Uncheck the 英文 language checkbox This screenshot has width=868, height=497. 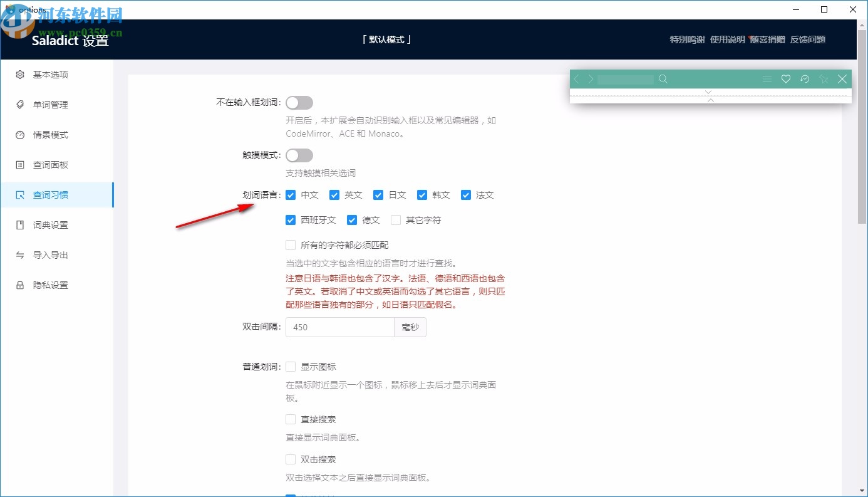334,195
